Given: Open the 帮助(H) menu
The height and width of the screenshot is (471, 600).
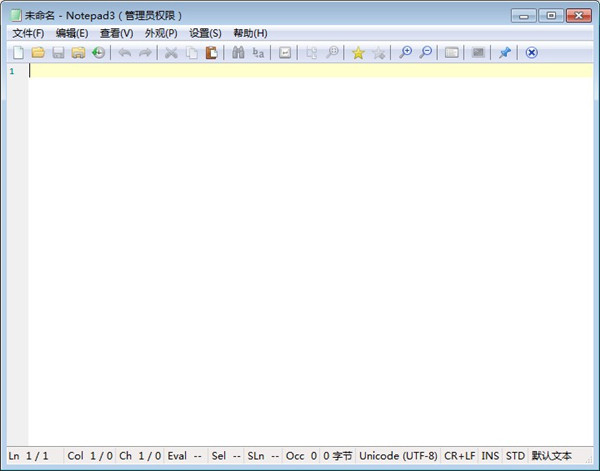Looking at the screenshot, I should point(250,33).
